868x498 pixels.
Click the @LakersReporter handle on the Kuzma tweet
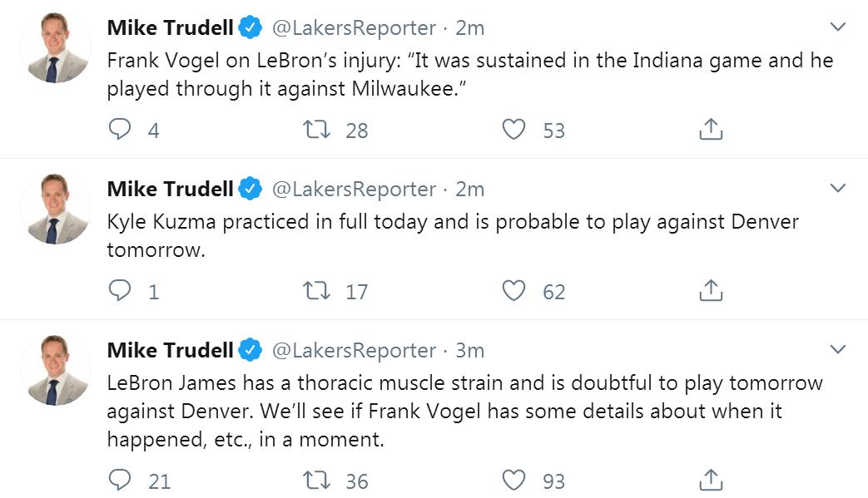click(x=354, y=189)
